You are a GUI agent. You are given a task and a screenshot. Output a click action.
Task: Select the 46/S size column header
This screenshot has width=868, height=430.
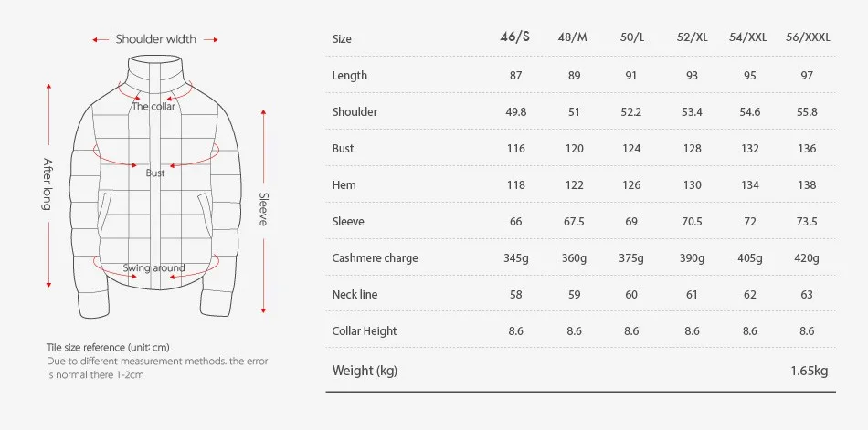514,37
